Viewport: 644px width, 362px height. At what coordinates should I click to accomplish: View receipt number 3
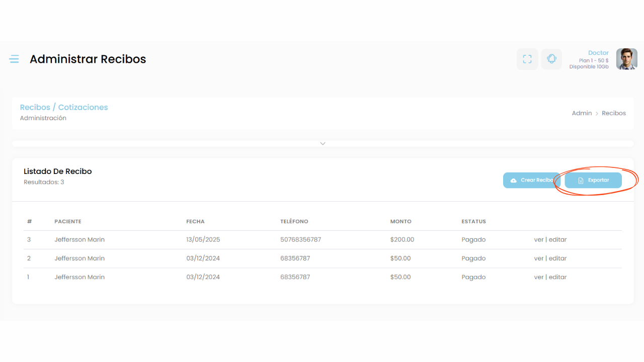(538, 240)
